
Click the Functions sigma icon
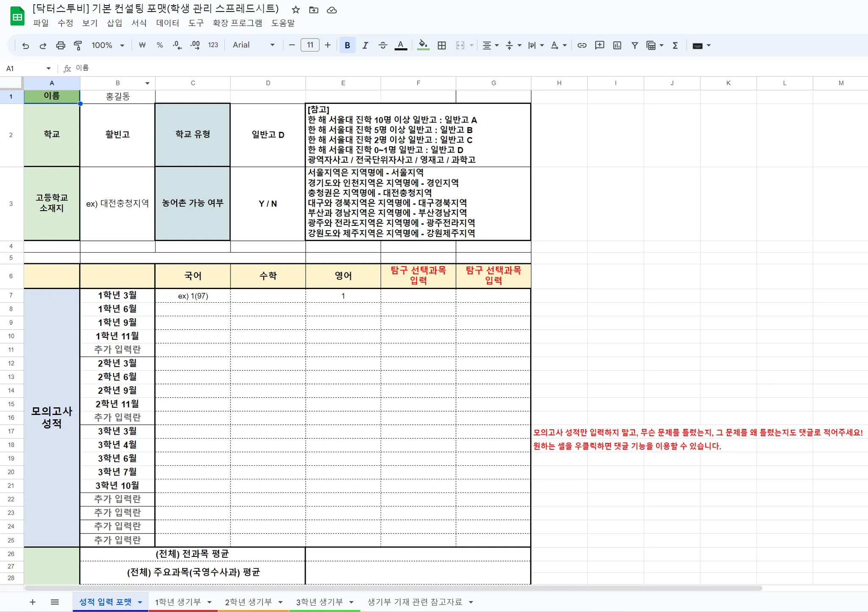coord(675,45)
